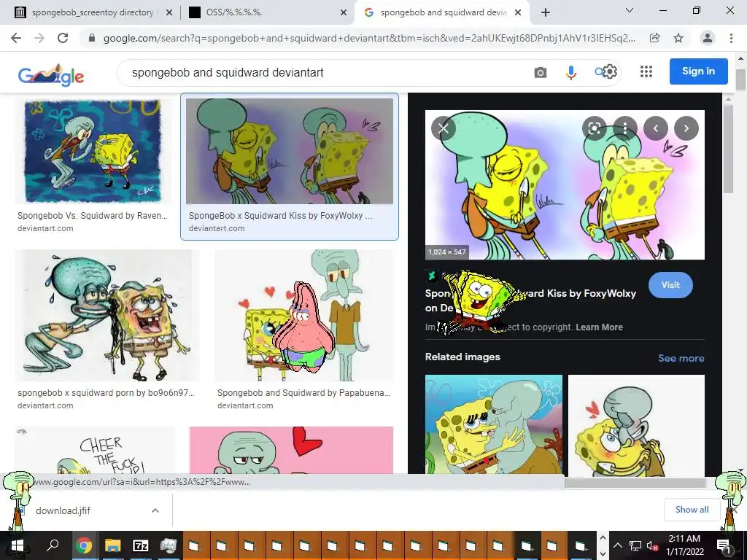Close the image preview panel
The height and width of the screenshot is (560, 747).
tap(443, 128)
